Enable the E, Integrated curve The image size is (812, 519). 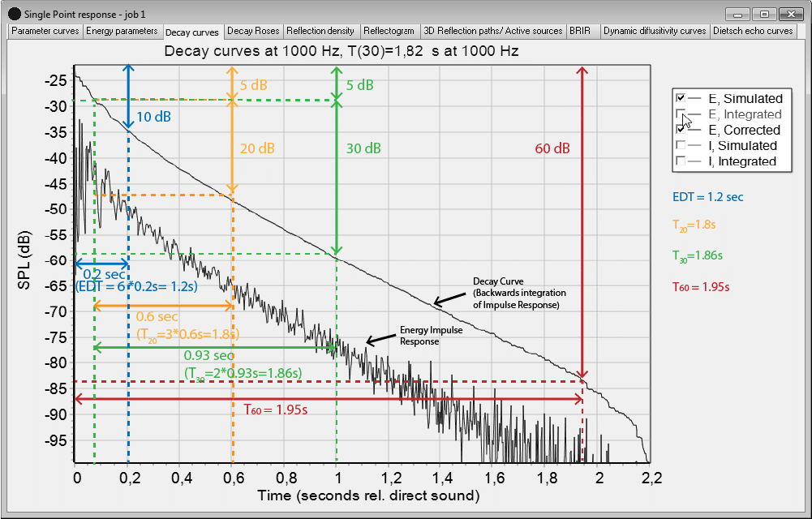(x=681, y=114)
